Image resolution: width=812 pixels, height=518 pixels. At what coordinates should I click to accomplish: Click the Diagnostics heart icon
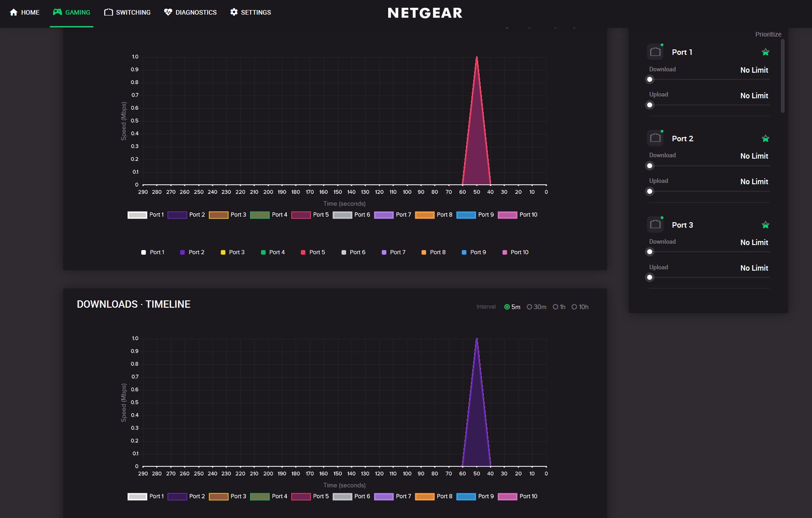coord(168,12)
